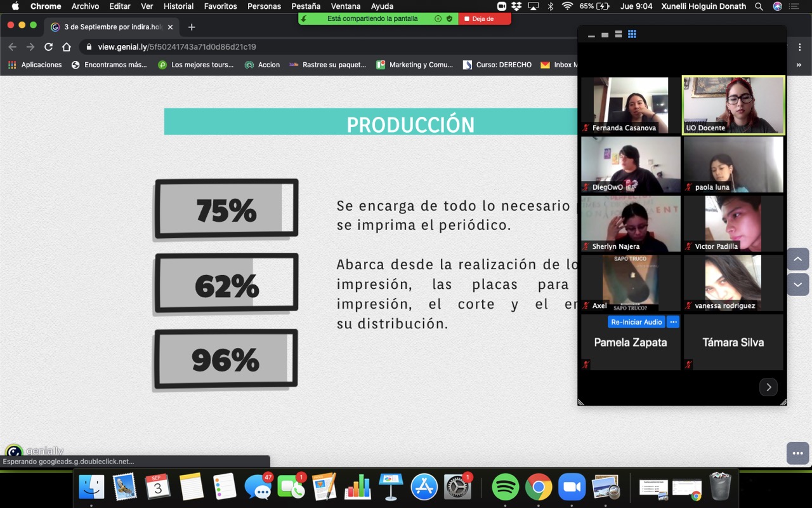Select two-row strip view in Zoom panel

pyautogui.click(x=619, y=34)
